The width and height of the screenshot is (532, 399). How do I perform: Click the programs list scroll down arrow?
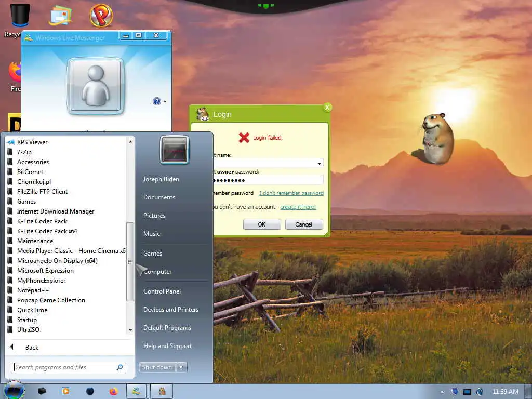click(130, 330)
